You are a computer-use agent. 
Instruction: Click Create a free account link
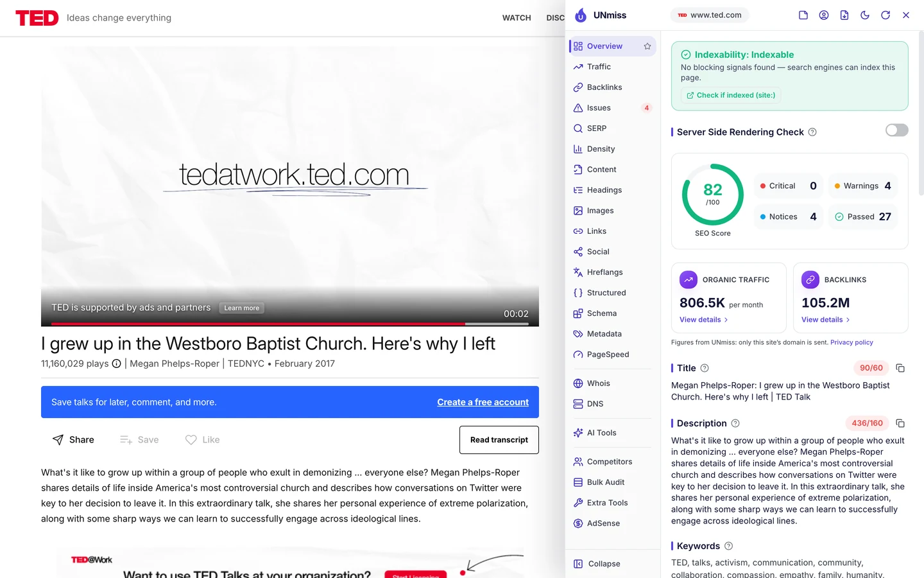pos(483,402)
